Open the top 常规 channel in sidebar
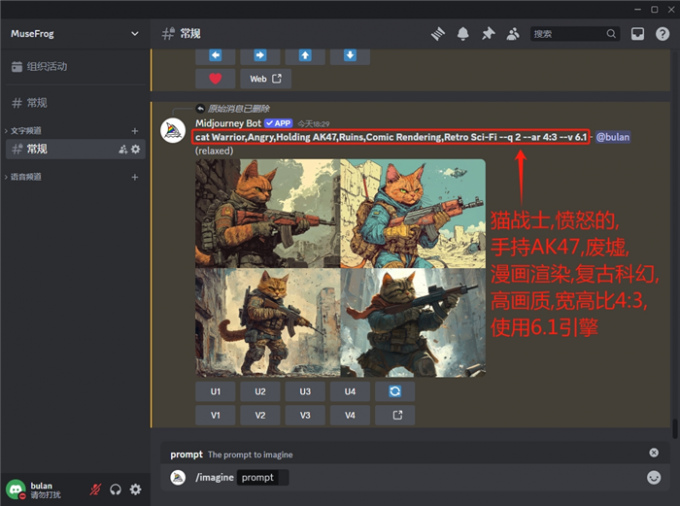This screenshot has width=680, height=506. coord(75,103)
